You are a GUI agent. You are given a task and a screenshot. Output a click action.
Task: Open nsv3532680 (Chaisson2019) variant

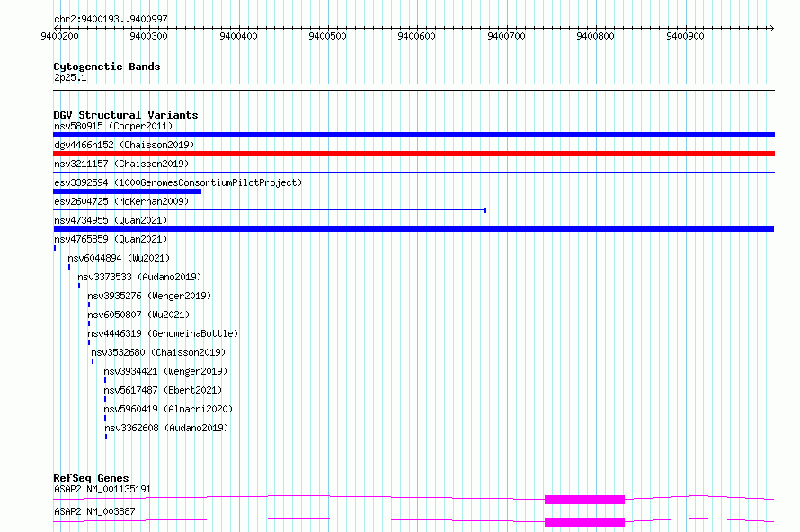pos(158,352)
